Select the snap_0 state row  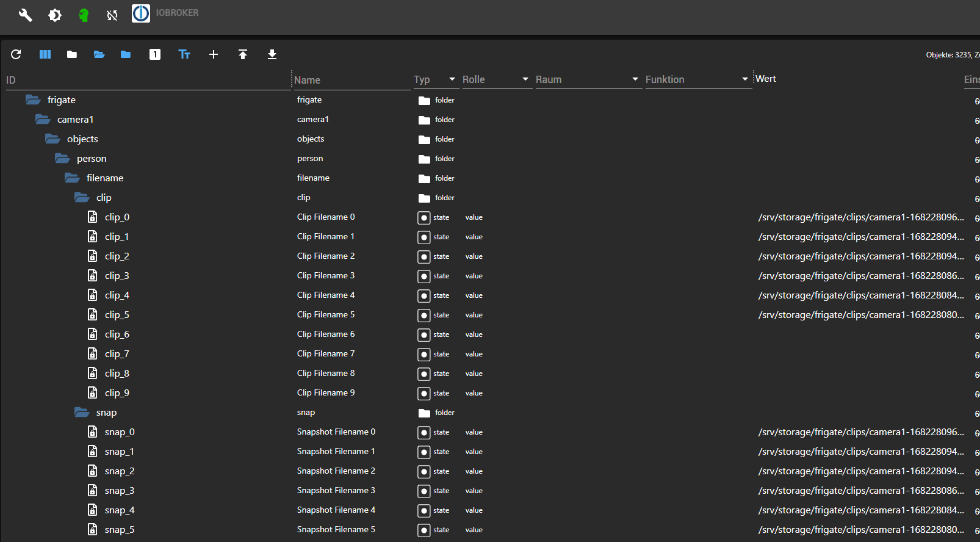490,432
